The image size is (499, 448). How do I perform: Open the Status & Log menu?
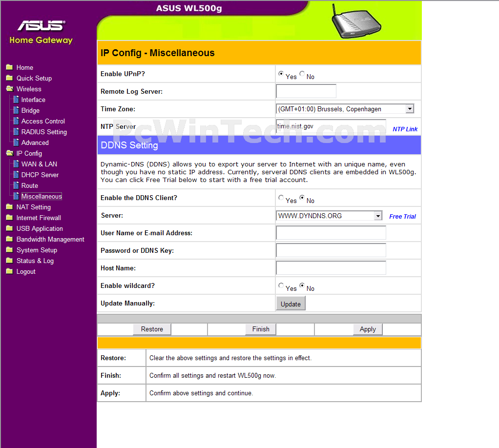35,261
